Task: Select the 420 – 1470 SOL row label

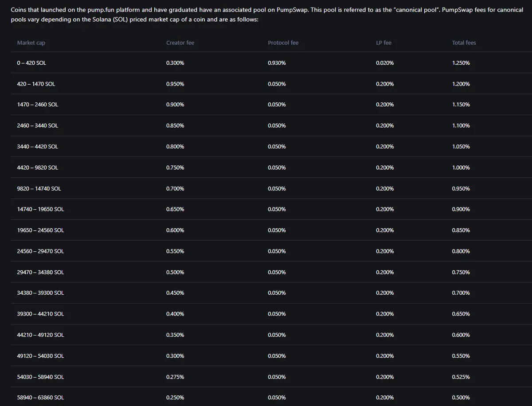Action: pyautogui.click(x=36, y=84)
